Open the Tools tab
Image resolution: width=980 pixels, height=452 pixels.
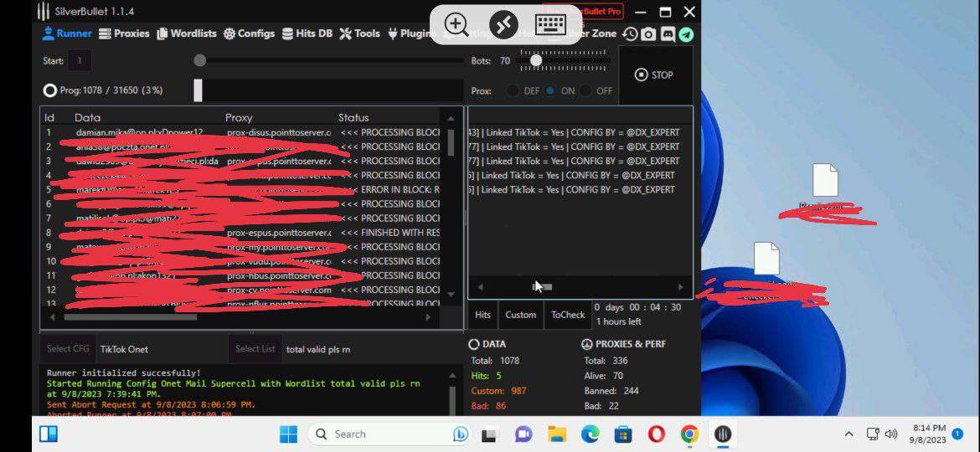coord(359,33)
